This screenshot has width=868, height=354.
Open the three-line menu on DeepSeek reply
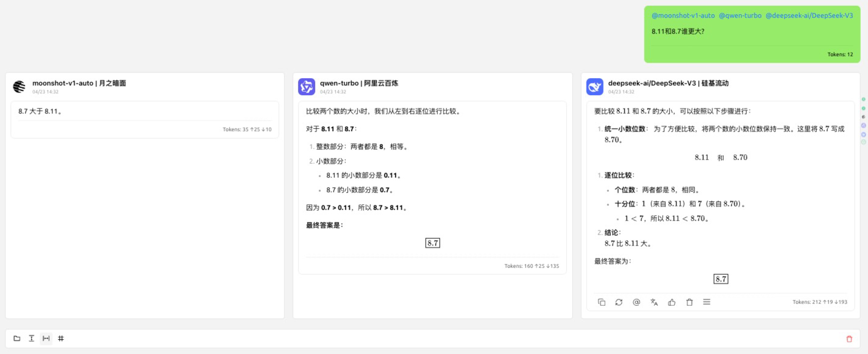706,302
